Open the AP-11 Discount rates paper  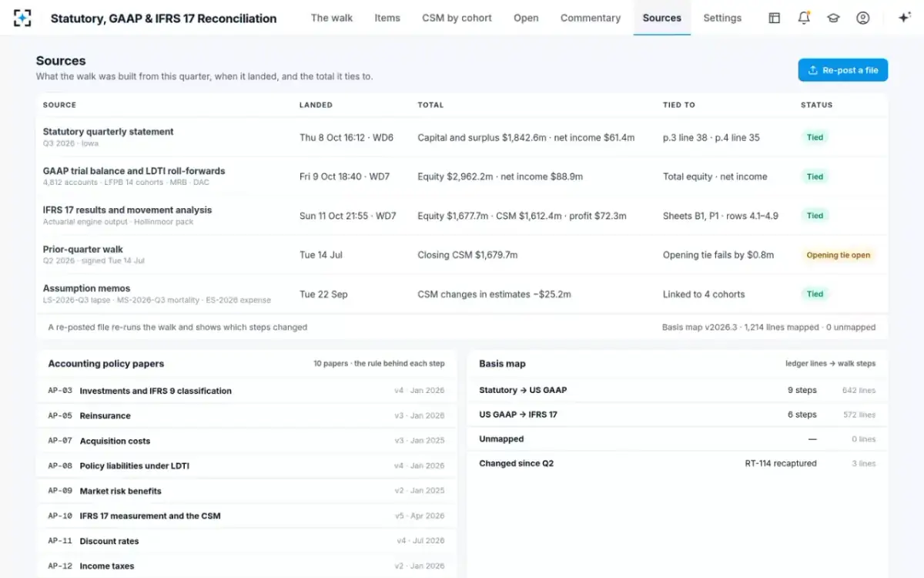pyautogui.click(x=246, y=541)
